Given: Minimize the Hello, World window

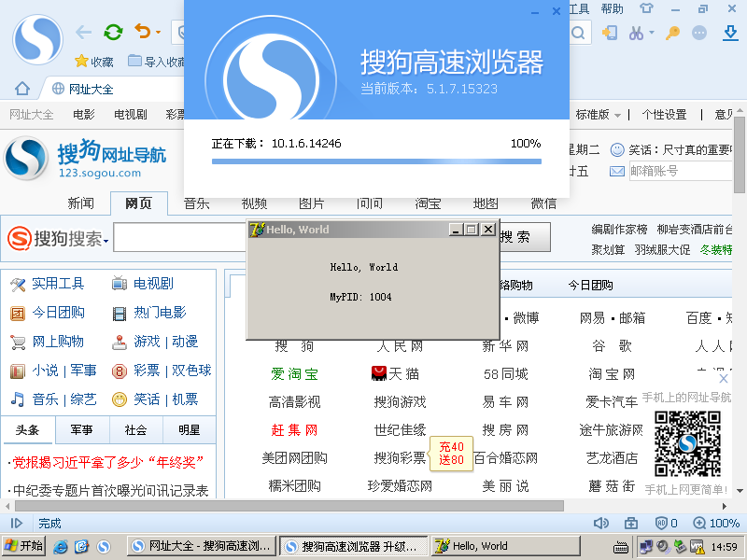Looking at the screenshot, I should [456, 230].
